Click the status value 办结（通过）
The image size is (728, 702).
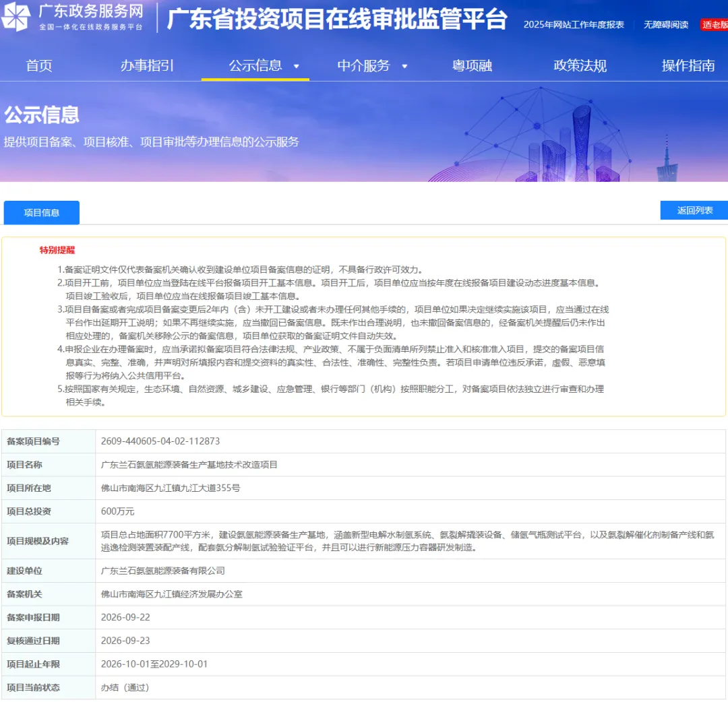click(x=125, y=687)
